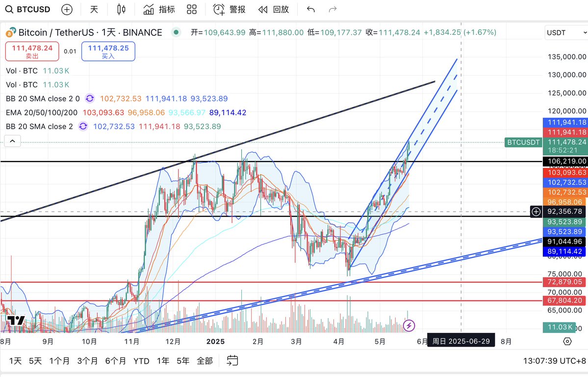Click the 低=109,177.37 low value
Screen dimensions: 588x377
(334, 32)
